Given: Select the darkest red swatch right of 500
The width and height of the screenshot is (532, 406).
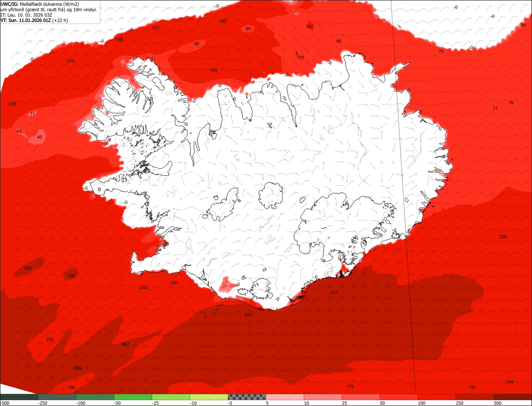Looking at the screenshot, I should click(x=513, y=397).
